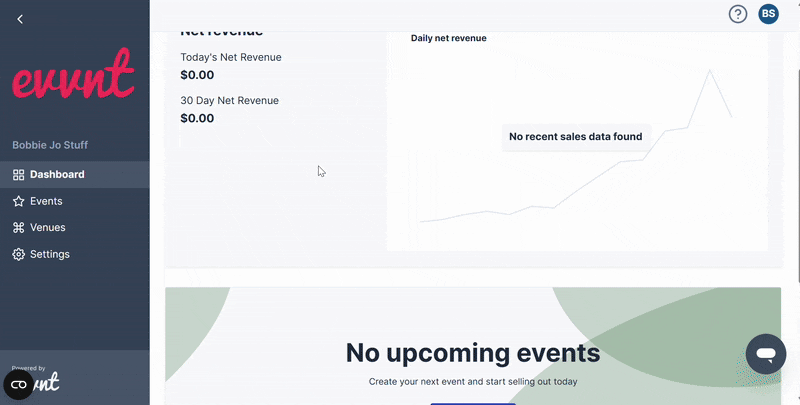Open the Settings menu item
The height and width of the screenshot is (405, 800).
click(50, 254)
